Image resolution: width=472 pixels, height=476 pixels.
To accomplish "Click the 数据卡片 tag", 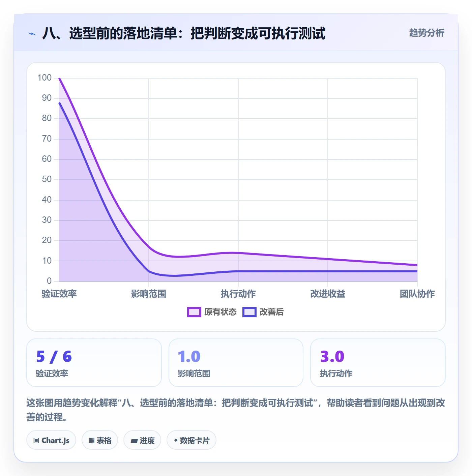I will coord(191,440).
